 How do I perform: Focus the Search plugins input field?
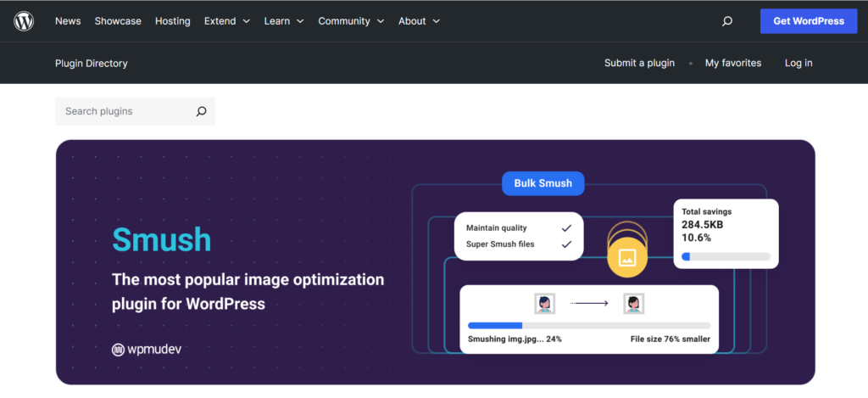pos(125,111)
